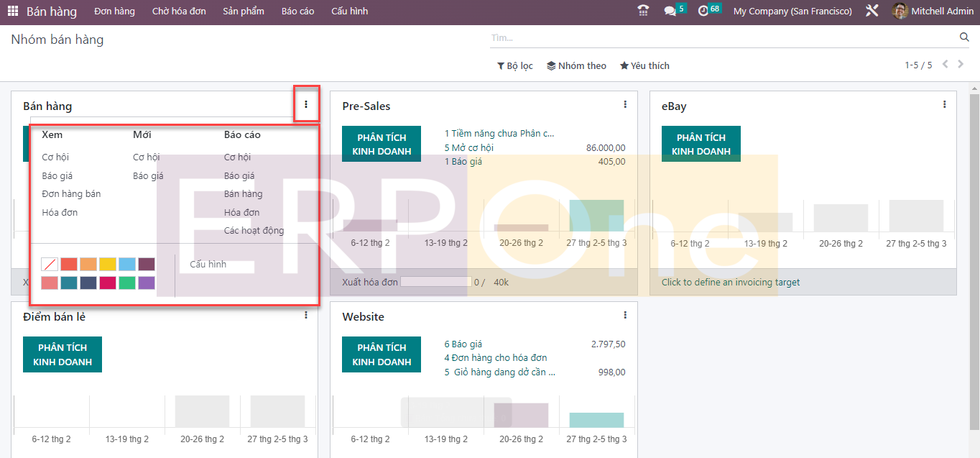Click the Tìm... search input field

(x=718, y=37)
